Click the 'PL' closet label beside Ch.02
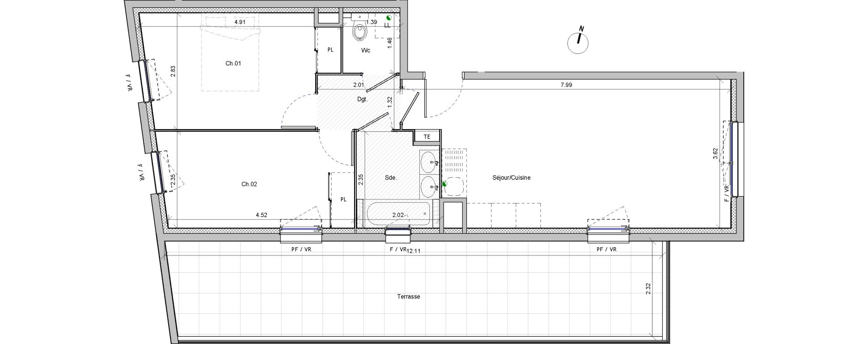The image size is (868, 344). tap(343, 199)
